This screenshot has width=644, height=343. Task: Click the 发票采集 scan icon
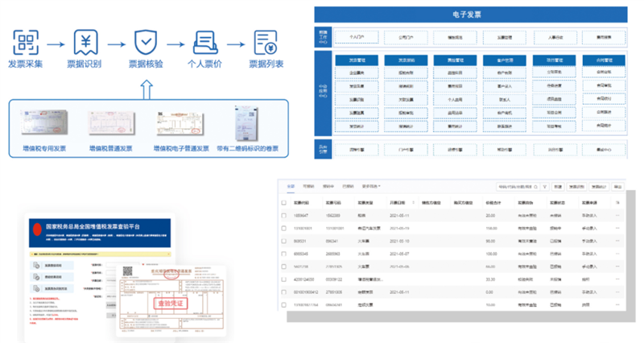(28, 40)
